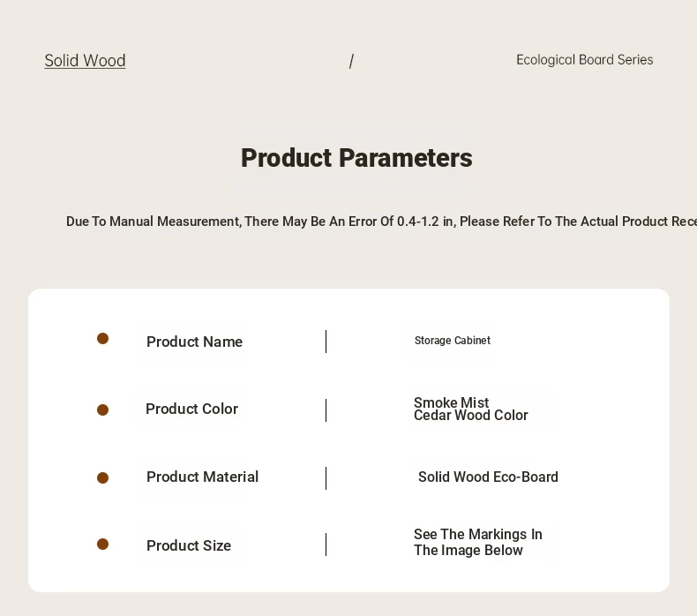Click the Product Parameters heading
This screenshot has width=697, height=616.
coord(356,158)
